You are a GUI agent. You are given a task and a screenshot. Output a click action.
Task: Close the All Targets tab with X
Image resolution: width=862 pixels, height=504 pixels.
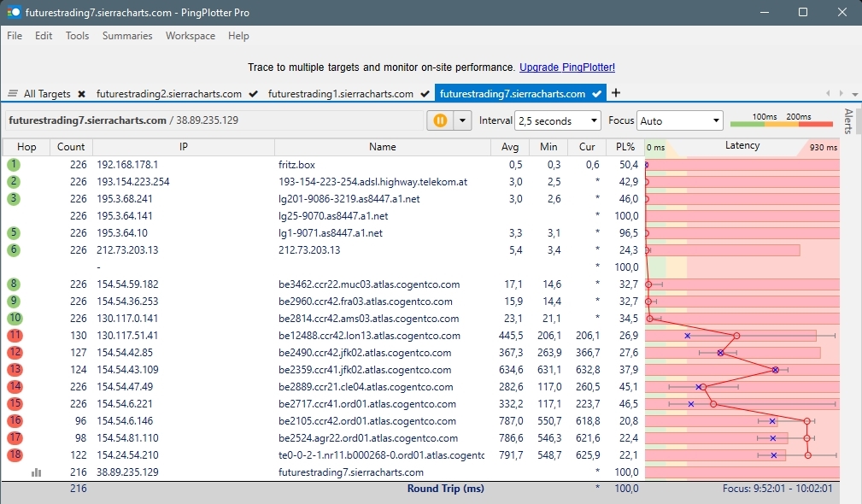pyautogui.click(x=81, y=94)
